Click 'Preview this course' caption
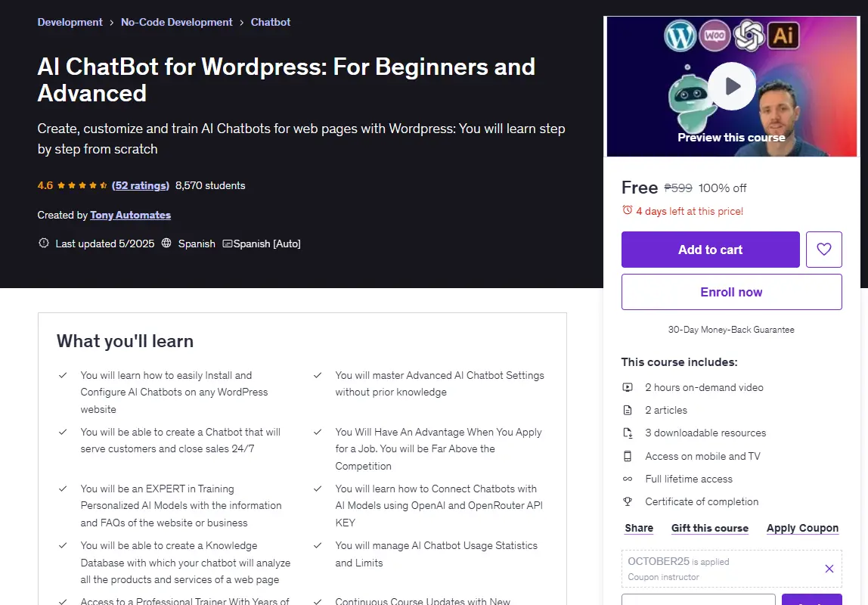Image resolution: width=868 pixels, height=605 pixels. pyautogui.click(x=731, y=138)
